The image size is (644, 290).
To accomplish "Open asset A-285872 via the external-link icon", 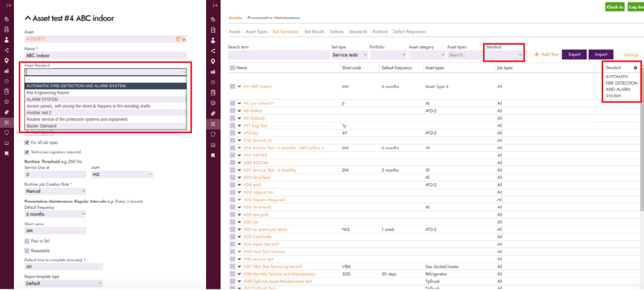I will (178, 39).
